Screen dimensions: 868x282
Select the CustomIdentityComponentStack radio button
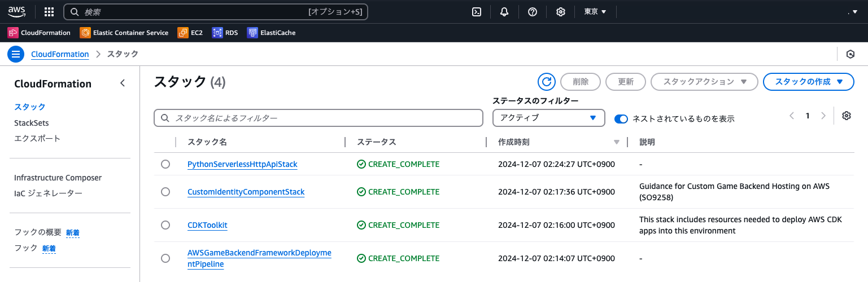(x=165, y=192)
